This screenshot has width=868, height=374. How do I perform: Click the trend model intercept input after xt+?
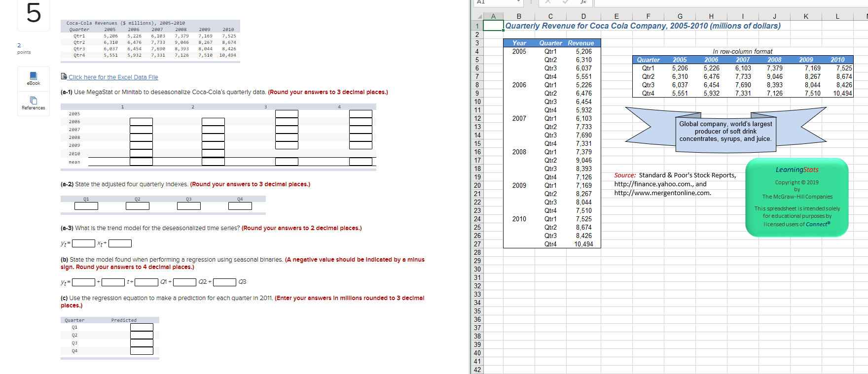(x=120, y=243)
